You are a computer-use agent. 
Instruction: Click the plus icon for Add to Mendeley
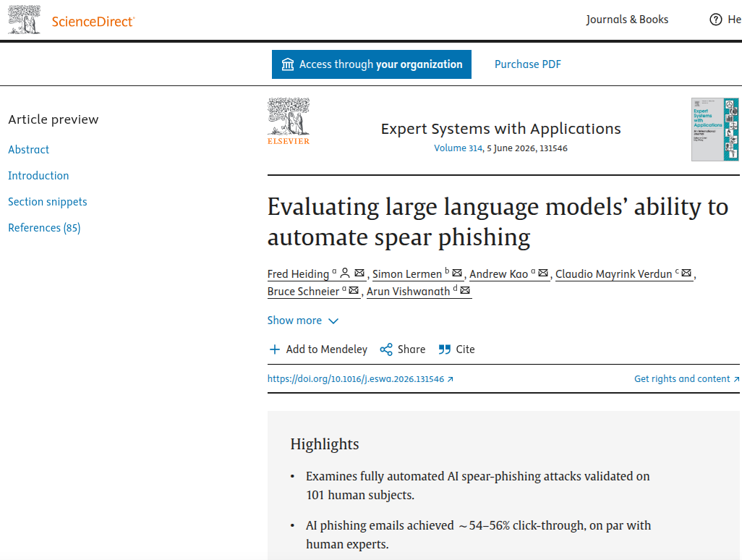pos(275,349)
